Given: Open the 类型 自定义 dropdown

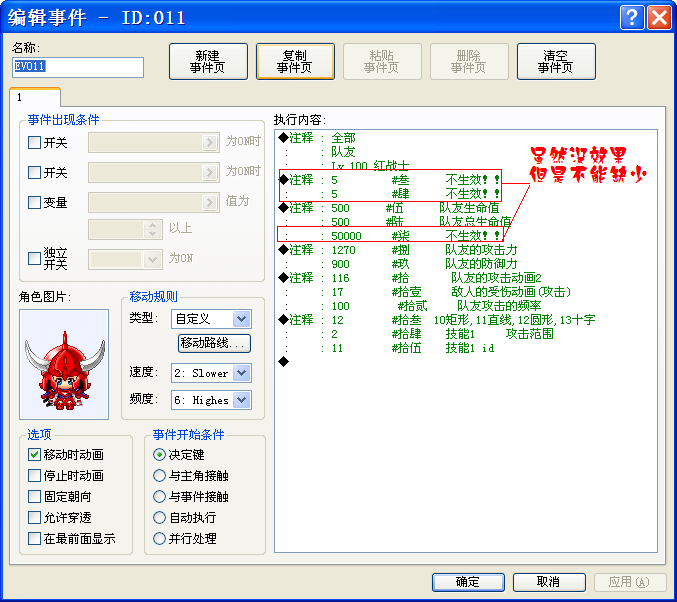Looking at the screenshot, I should [x=212, y=319].
